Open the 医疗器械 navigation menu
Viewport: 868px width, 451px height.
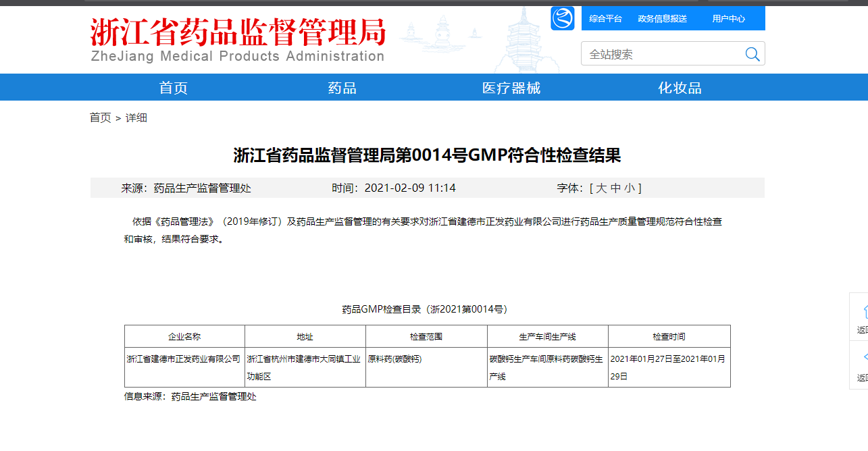[511, 87]
